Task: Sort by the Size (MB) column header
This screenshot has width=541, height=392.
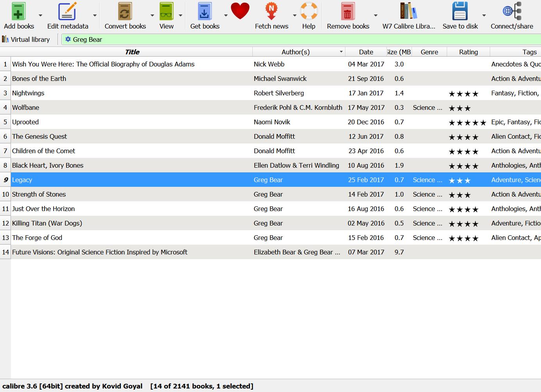Action: click(x=399, y=52)
